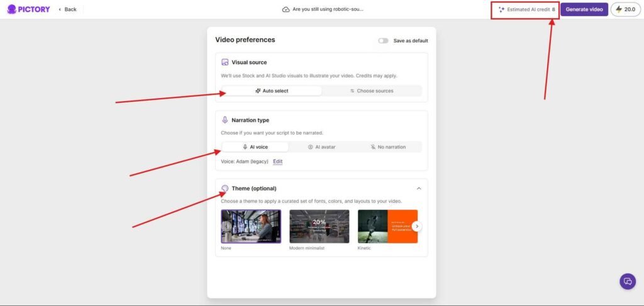View the Estimated AI credit indicator
Image resolution: width=644 pixels, height=306 pixels.
526,9
